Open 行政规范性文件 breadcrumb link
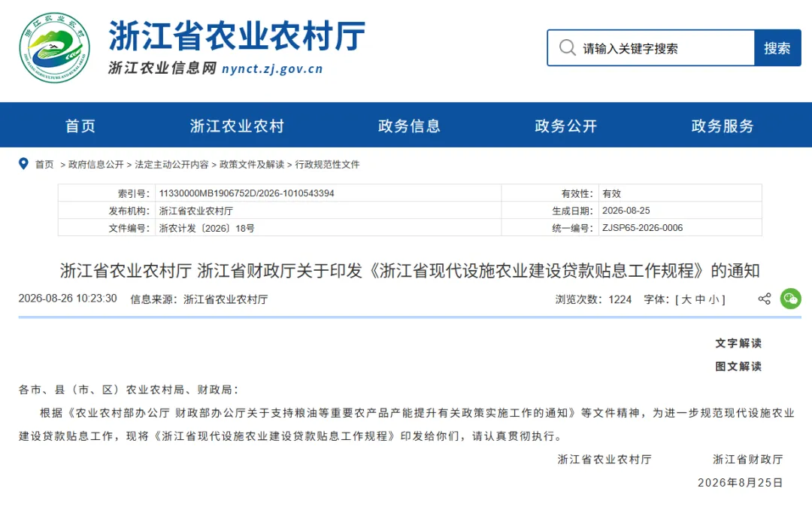The width and height of the screenshot is (812, 513). [x=327, y=164]
